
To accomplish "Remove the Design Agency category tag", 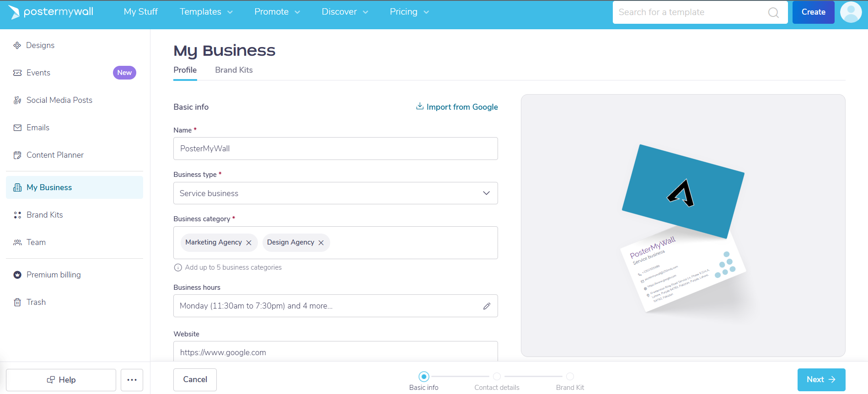I will tap(321, 243).
